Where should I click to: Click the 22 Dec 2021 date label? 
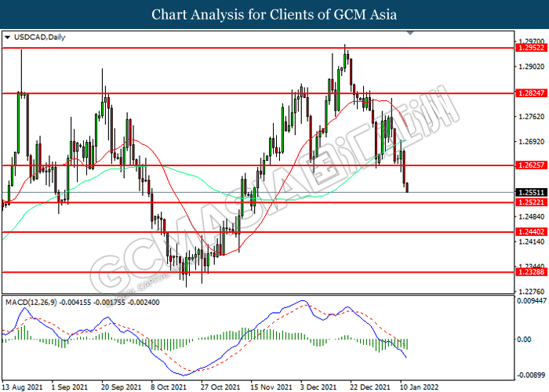click(x=370, y=387)
